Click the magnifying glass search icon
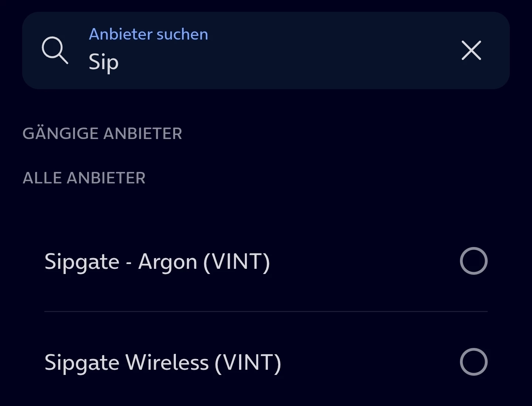 (55, 50)
